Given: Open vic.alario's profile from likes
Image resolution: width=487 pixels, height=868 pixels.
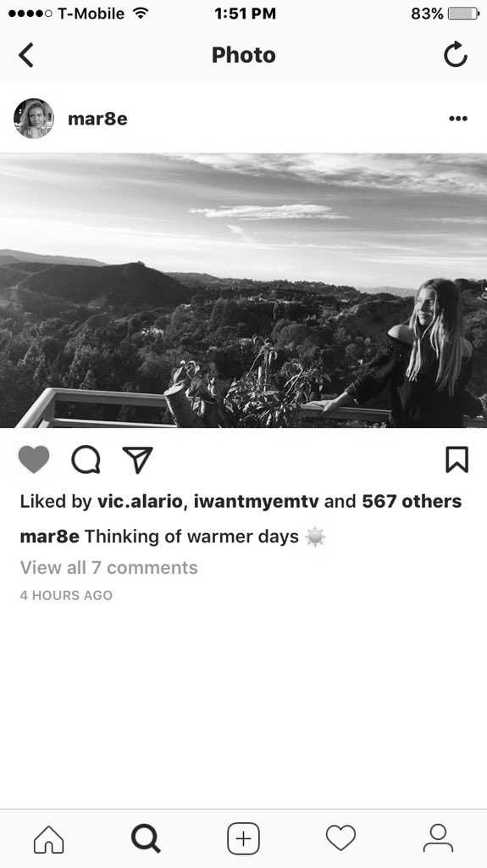Looking at the screenshot, I should click(x=140, y=502).
